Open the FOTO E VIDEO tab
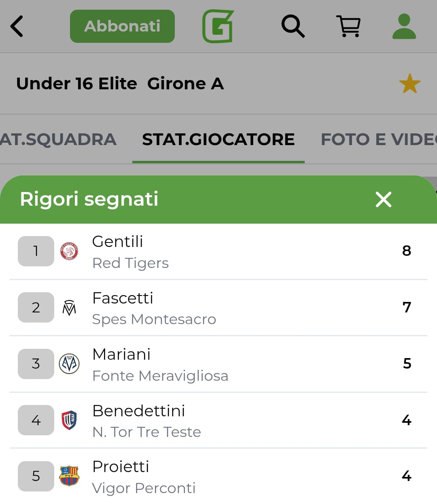 click(378, 139)
